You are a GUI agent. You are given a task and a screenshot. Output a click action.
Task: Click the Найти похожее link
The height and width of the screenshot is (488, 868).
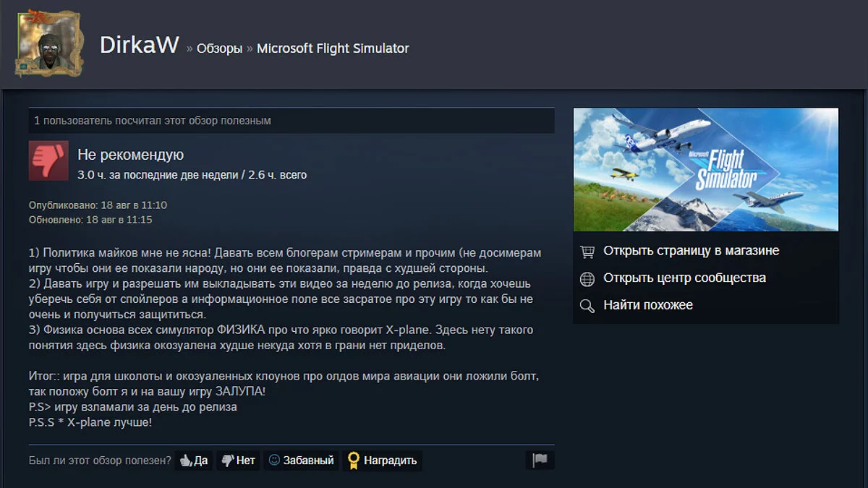648,305
